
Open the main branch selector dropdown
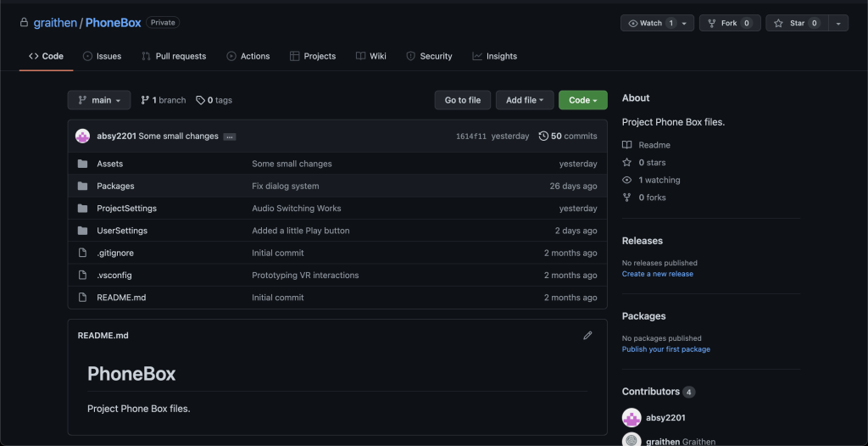(x=99, y=100)
